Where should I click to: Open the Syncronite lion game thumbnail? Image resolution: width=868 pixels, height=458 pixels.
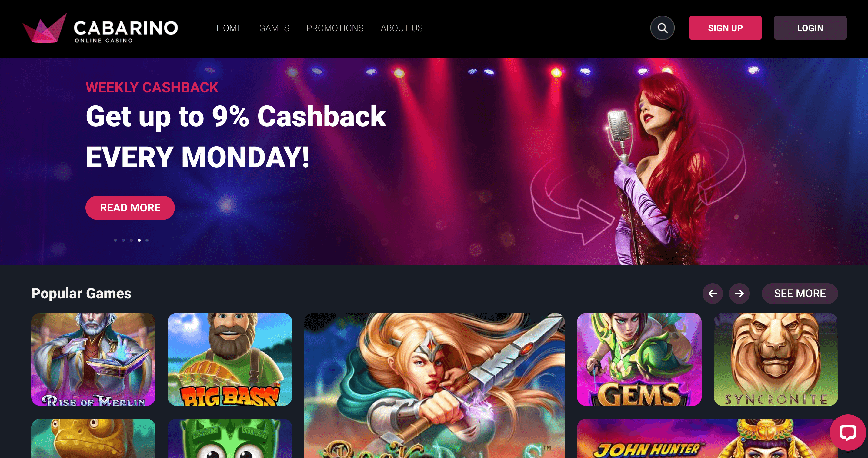coord(776,359)
